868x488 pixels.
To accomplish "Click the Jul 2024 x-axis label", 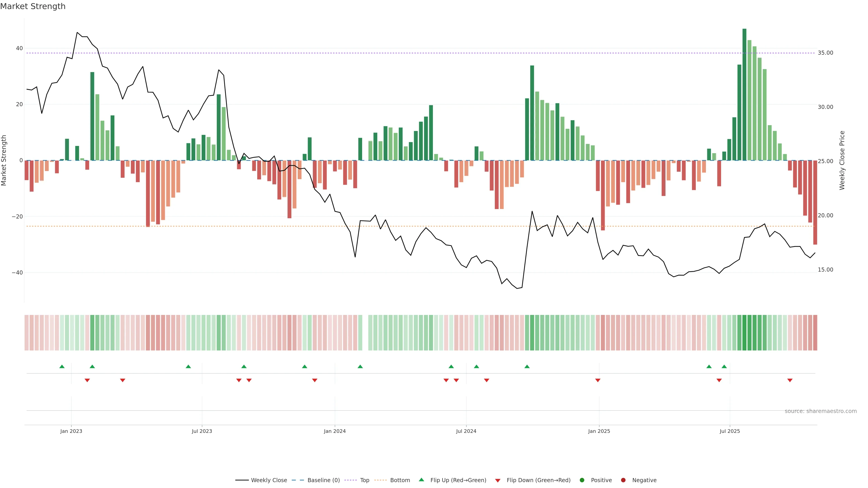I will point(466,431).
